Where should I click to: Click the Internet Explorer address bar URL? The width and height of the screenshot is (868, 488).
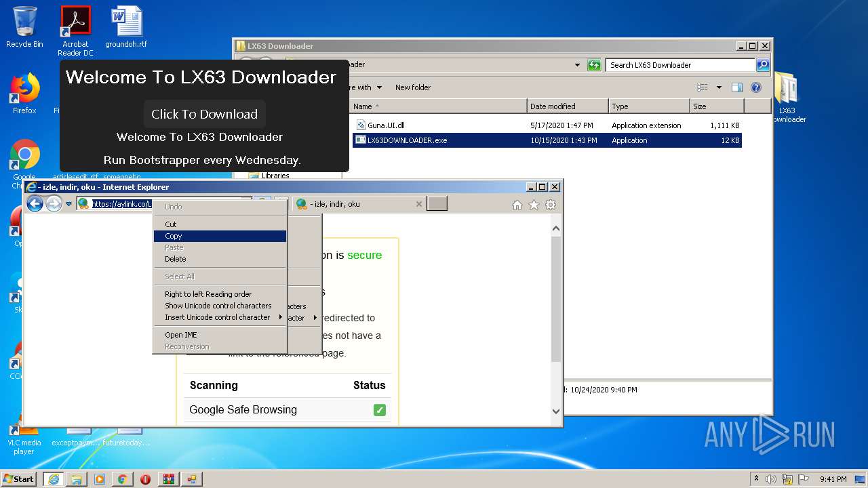(121, 204)
